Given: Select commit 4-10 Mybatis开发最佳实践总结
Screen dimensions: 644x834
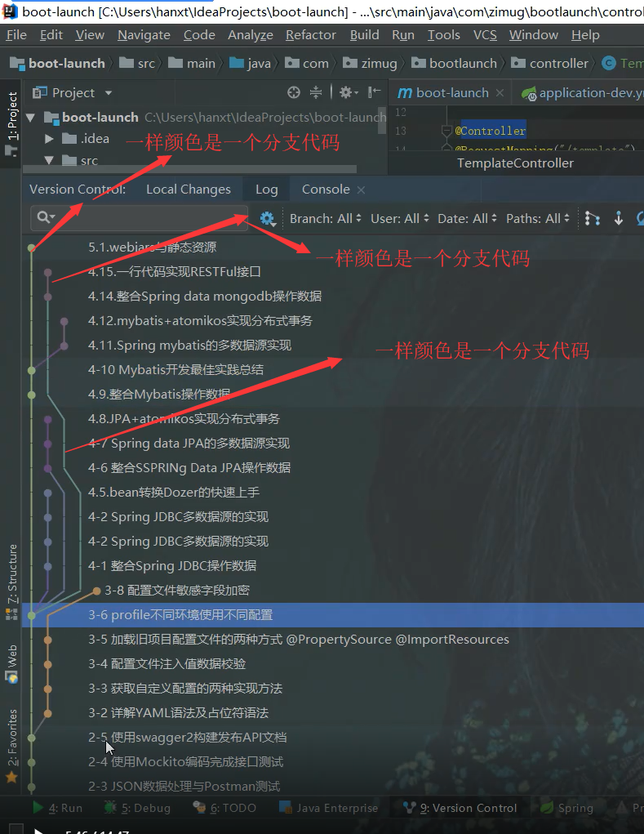Looking at the screenshot, I should coord(175,370).
